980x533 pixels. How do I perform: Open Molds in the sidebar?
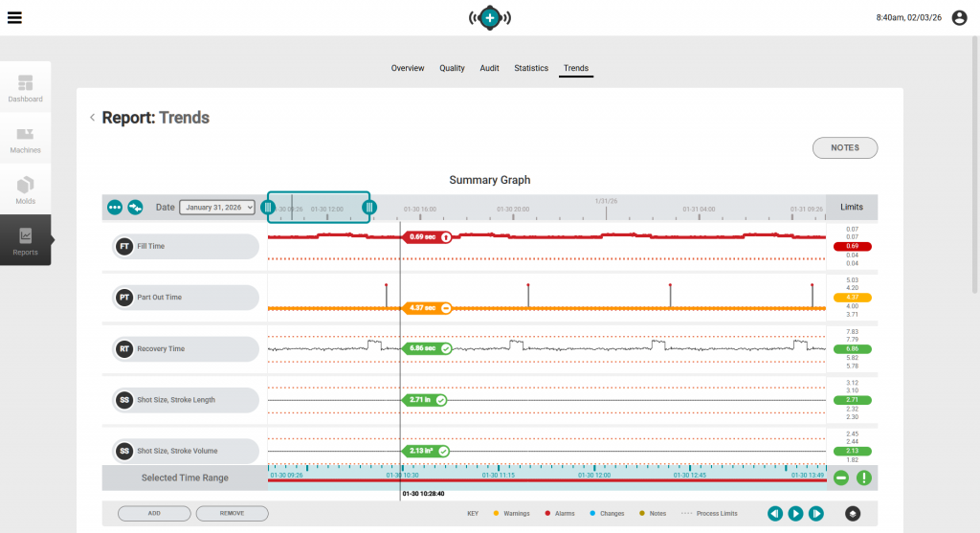click(x=26, y=190)
